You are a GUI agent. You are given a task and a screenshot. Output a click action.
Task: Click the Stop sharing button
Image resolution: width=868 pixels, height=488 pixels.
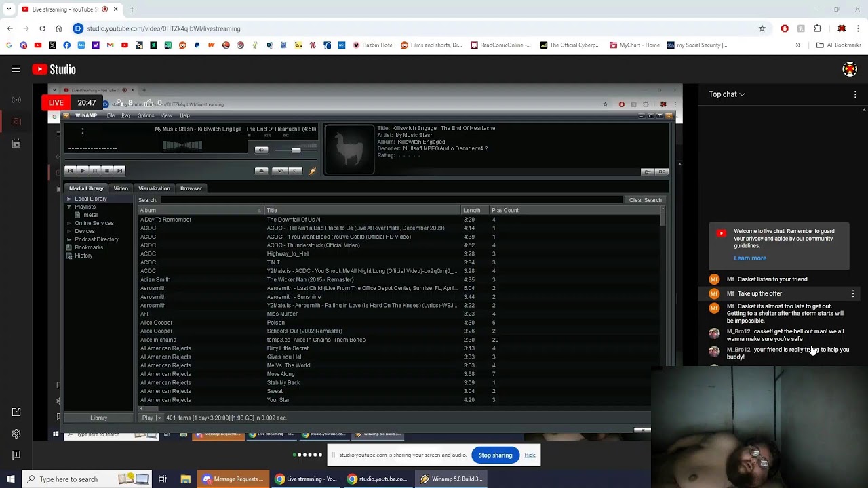tap(495, 455)
